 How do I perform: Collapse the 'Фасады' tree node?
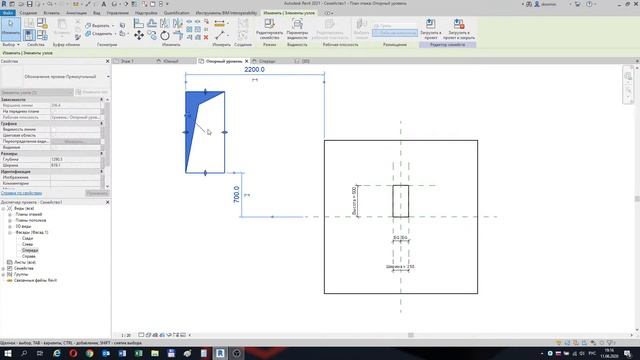tap(10, 232)
